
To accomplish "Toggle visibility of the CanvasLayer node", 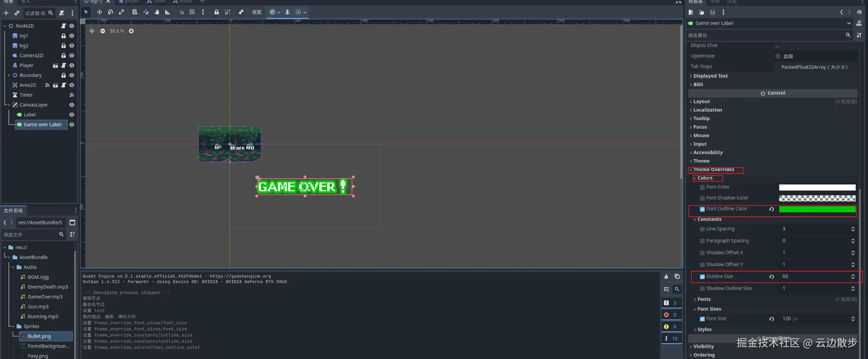I will tap(72, 105).
